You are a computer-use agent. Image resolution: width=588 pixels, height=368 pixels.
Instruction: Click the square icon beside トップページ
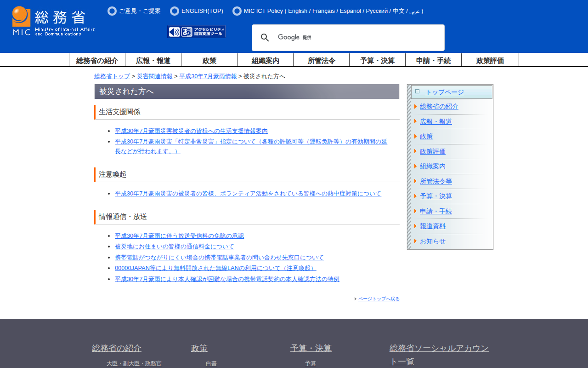(x=417, y=92)
